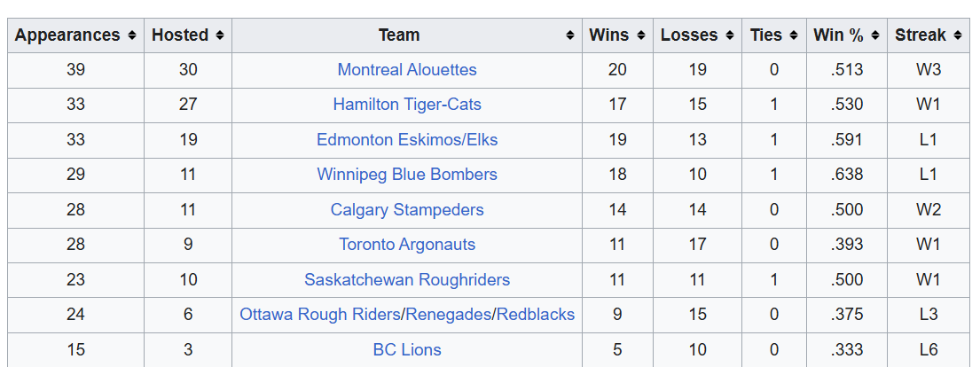Click sort arrows in Hosted column header
This screenshot has height=367, width=980.
click(x=219, y=35)
